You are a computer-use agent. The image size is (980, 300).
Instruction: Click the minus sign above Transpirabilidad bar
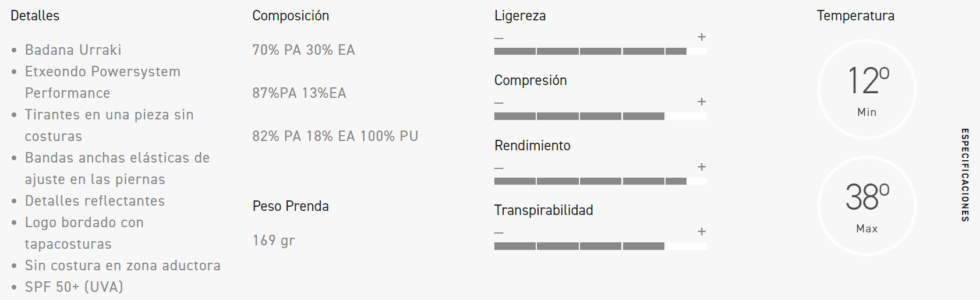pos(498,233)
